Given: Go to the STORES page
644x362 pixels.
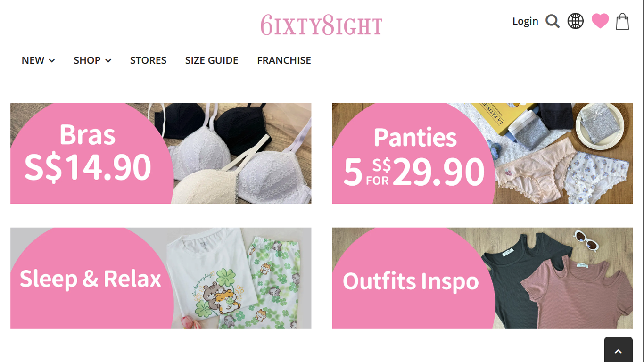Looking at the screenshot, I should tap(148, 60).
